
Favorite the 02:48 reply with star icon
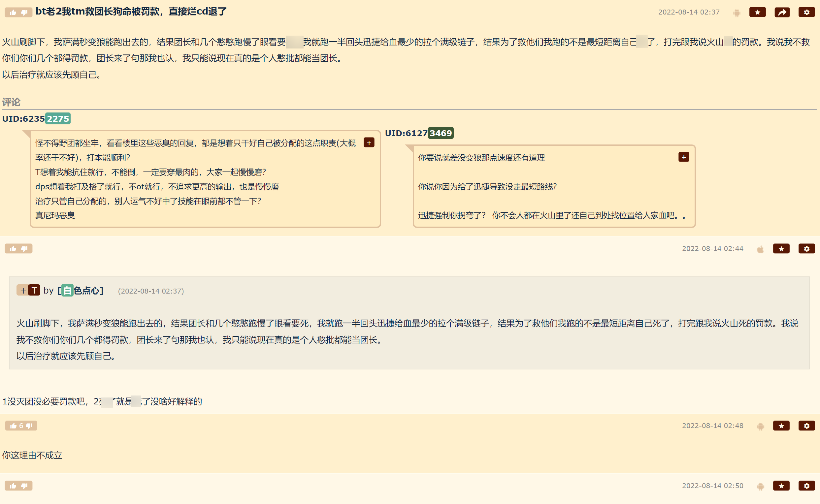click(781, 426)
